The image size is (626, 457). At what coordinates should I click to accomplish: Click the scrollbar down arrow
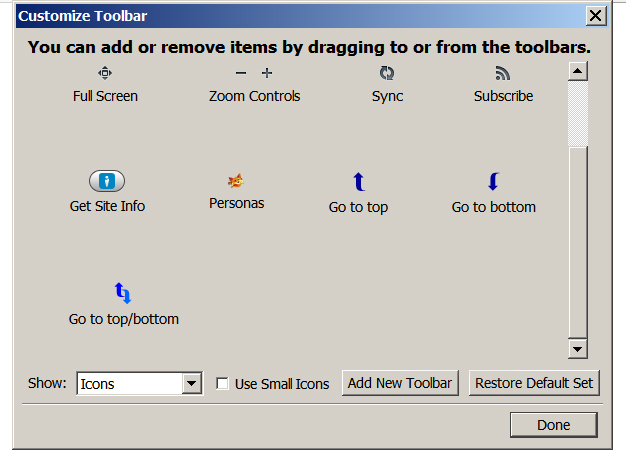pyautogui.click(x=577, y=349)
